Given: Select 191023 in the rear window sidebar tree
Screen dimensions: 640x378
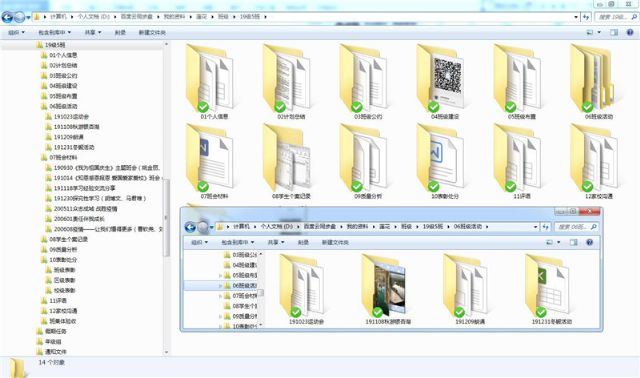Looking at the screenshot, I should pyautogui.click(x=71, y=116).
